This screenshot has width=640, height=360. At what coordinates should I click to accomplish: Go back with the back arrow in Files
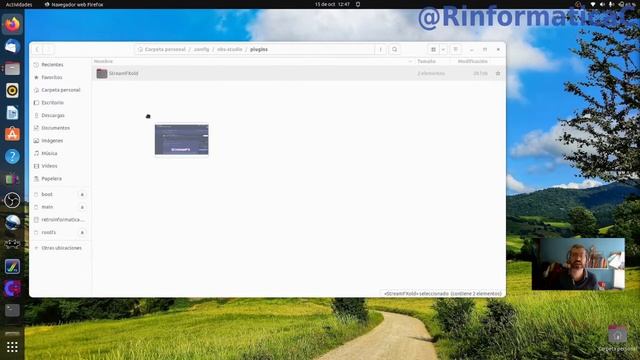coord(37,49)
